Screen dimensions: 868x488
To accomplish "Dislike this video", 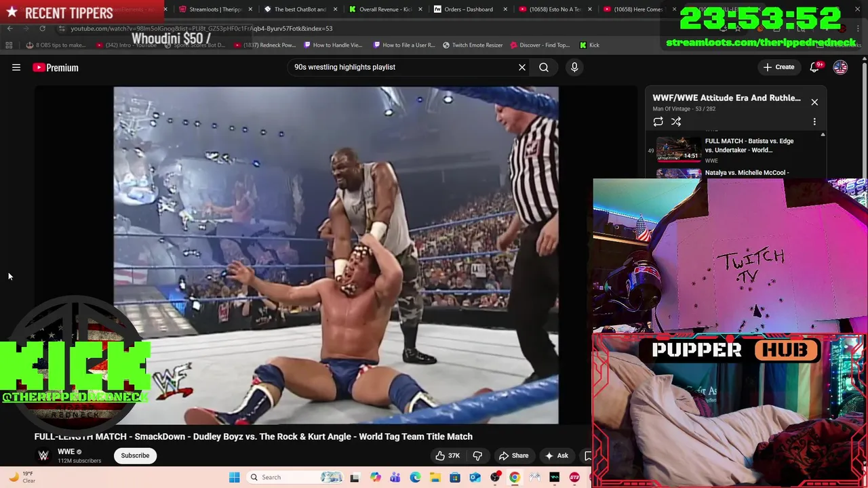I will [x=477, y=455].
